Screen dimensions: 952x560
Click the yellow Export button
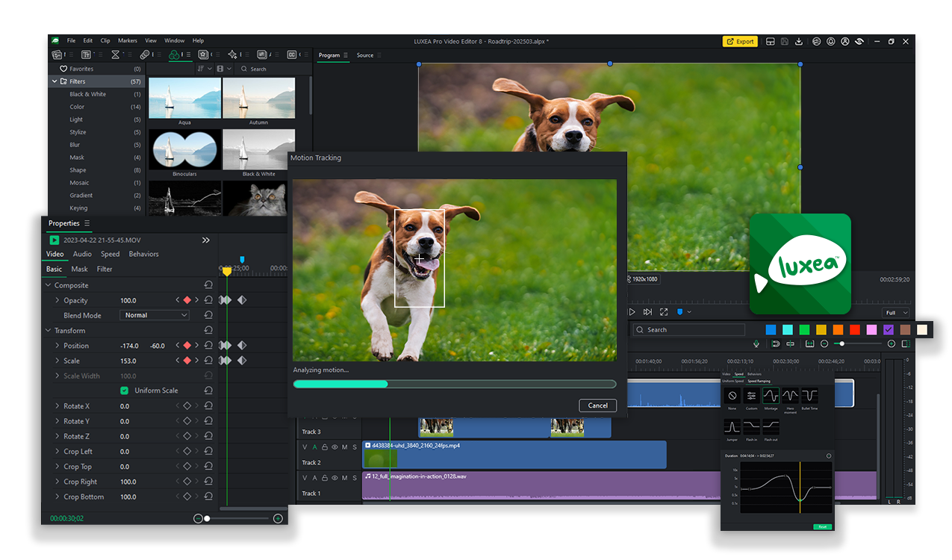pyautogui.click(x=740, y=42)
